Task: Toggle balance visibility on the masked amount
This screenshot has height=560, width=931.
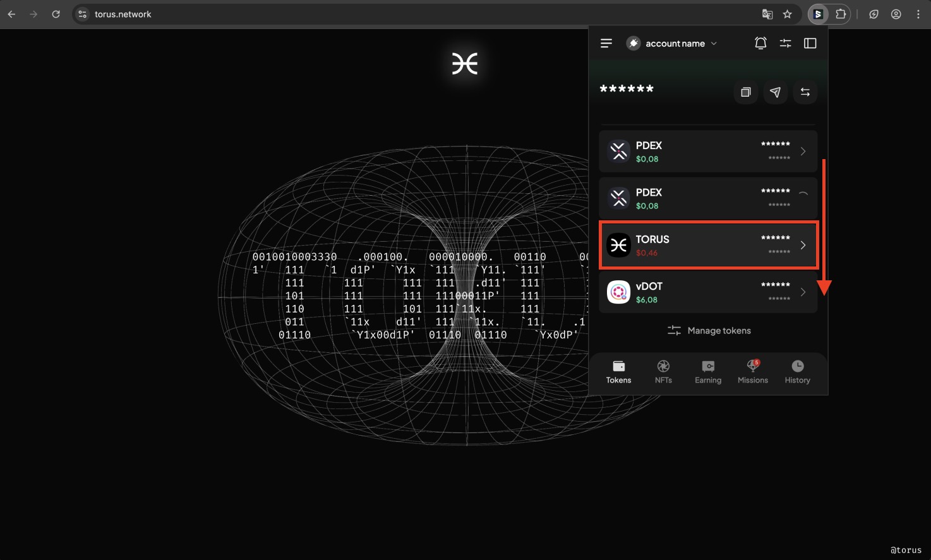Action: [627, 89]
